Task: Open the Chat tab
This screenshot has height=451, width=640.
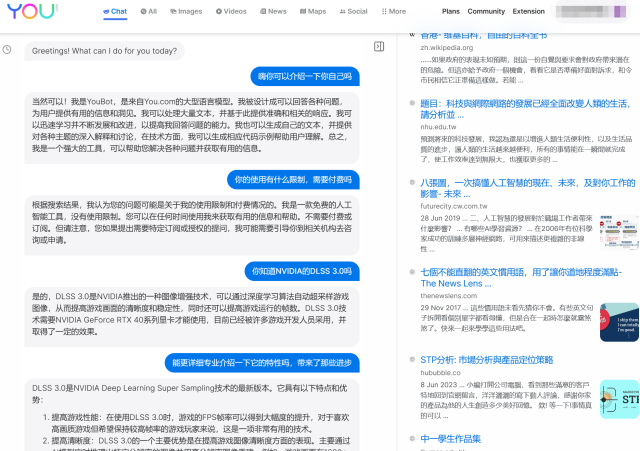Action: click(115, 11)
